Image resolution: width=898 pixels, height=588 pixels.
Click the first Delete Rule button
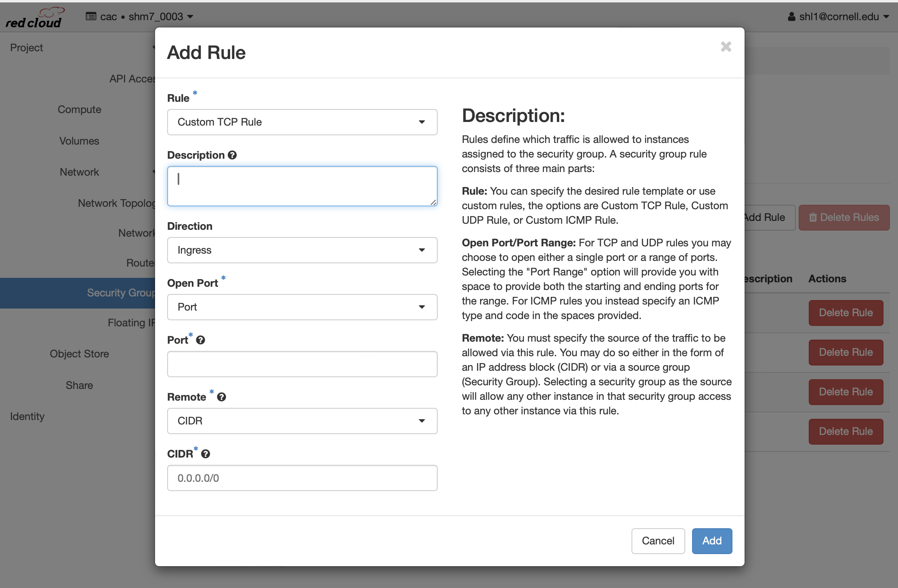click(x=846, y=313)
